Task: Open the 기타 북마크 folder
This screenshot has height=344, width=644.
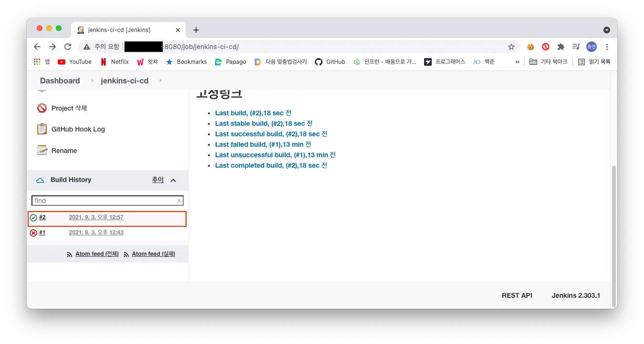Action: [549, 61]
